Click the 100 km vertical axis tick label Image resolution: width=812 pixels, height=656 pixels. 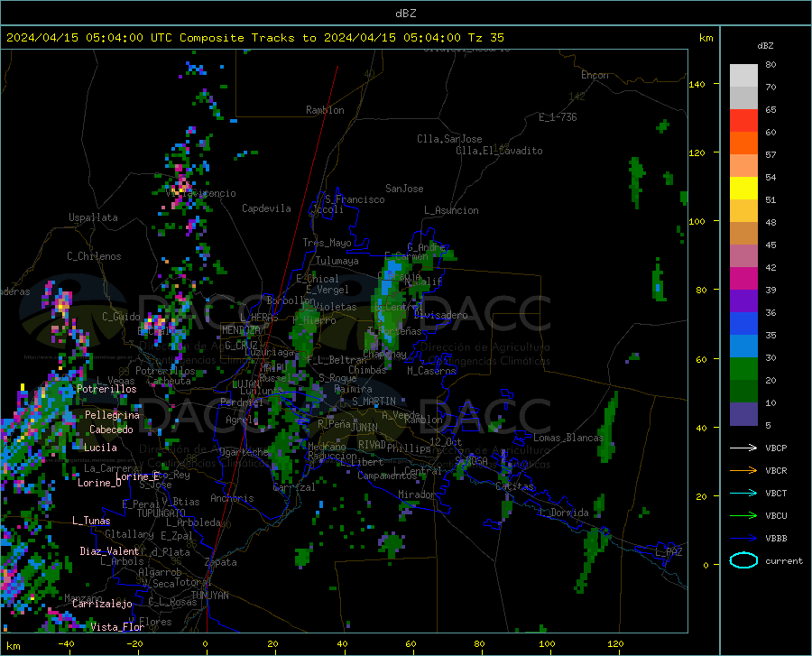coord(697,222)
